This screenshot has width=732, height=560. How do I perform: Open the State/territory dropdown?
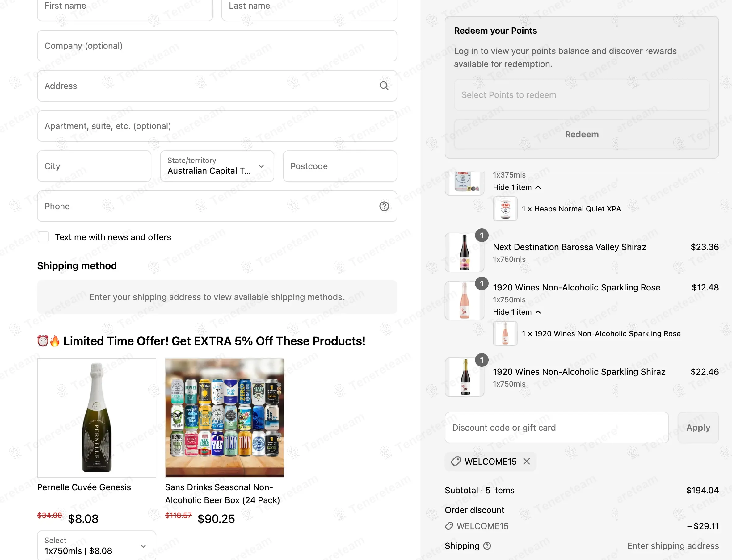click(x=217, y=166)
